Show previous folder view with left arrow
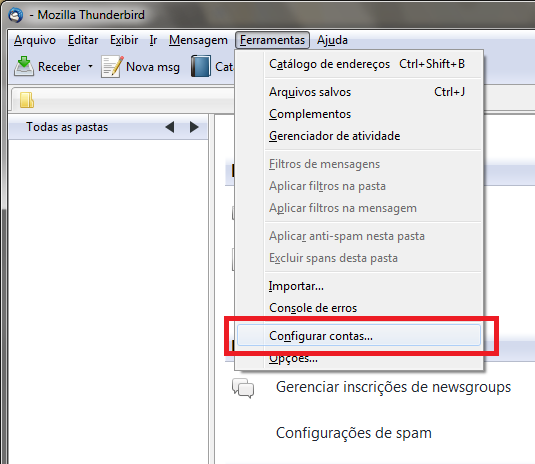 coord(170,127)
